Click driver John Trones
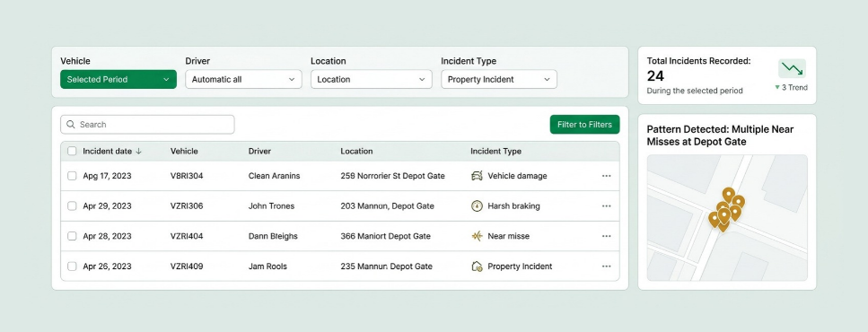Screen dimensions: 868x332 point(271,205)
